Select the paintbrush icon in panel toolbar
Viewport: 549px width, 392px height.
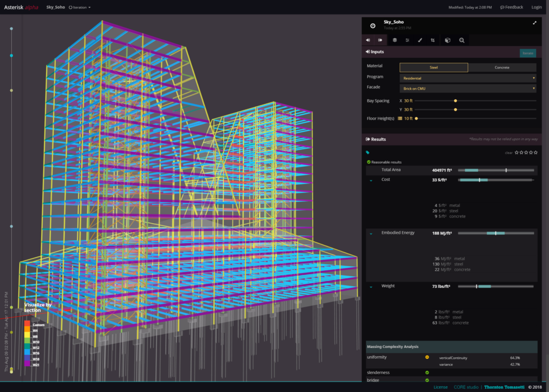point(420,40)
